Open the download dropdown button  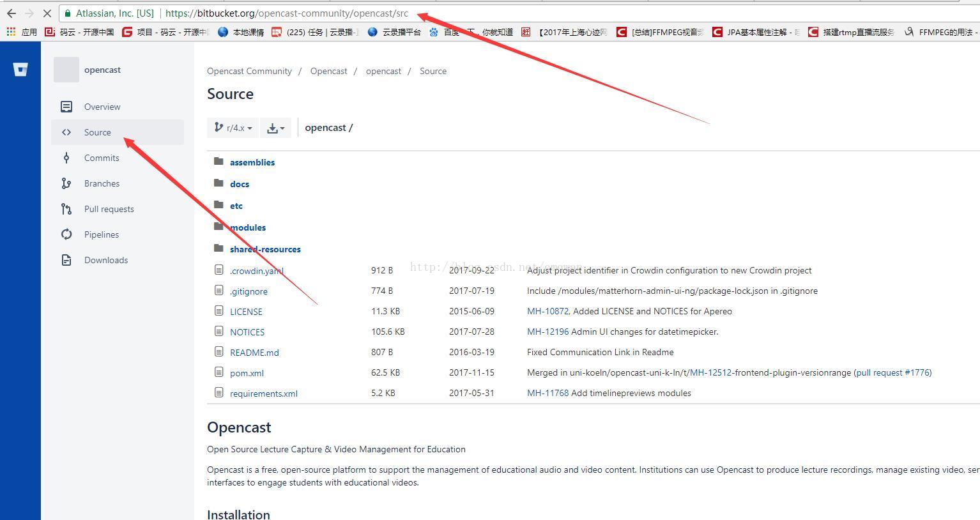click(x=275, y=128)
